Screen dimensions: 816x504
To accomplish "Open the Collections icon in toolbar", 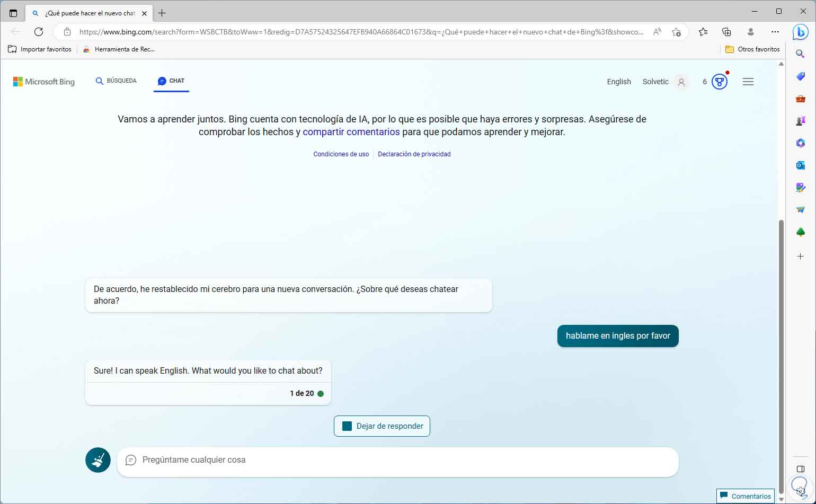I will [726, 32].
